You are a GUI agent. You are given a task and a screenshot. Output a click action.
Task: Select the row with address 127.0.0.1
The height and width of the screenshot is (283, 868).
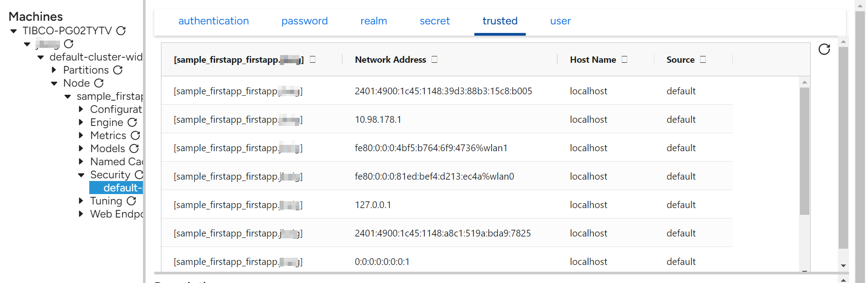click(406, 204)
